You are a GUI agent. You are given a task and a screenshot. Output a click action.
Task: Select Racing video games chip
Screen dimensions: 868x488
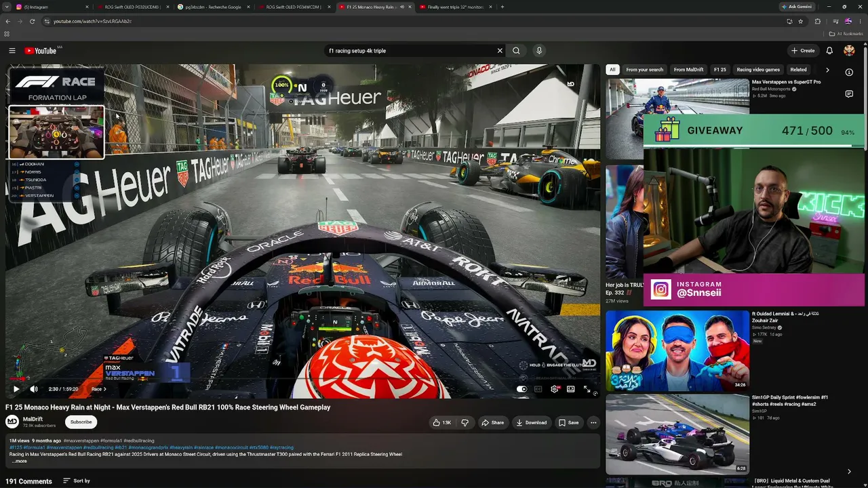coord(758,69)
